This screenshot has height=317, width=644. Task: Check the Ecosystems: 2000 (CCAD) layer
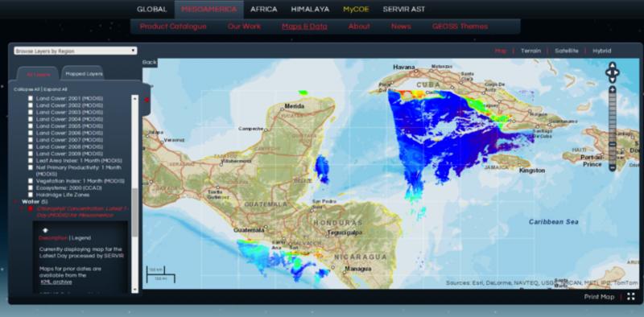(x=31, y=187)
